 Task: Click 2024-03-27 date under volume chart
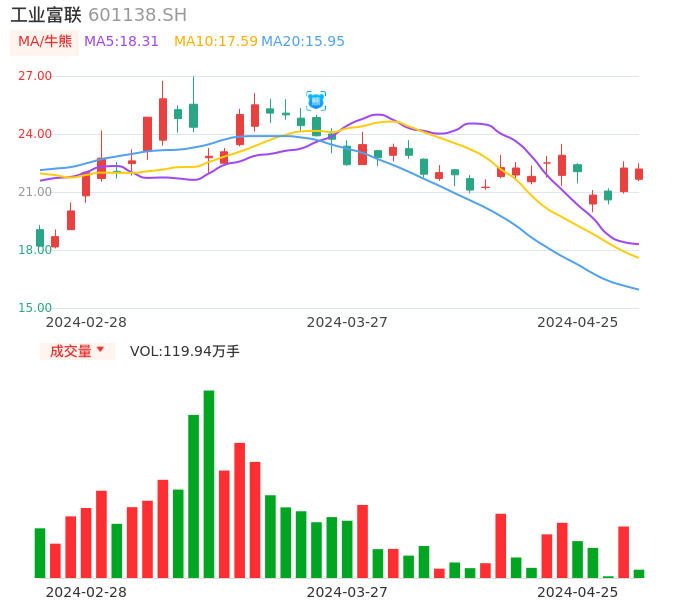pyautogui.click(x=347, y=593)
